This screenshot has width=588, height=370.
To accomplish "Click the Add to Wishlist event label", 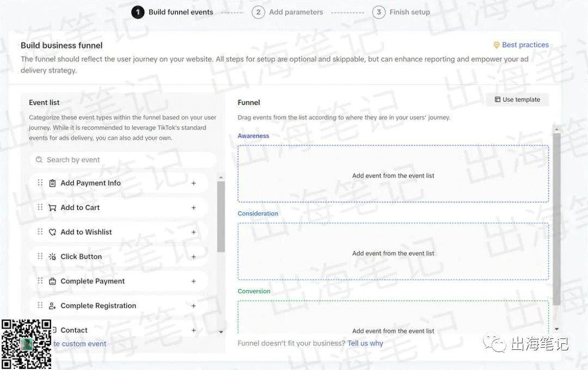I will point(86,232).
